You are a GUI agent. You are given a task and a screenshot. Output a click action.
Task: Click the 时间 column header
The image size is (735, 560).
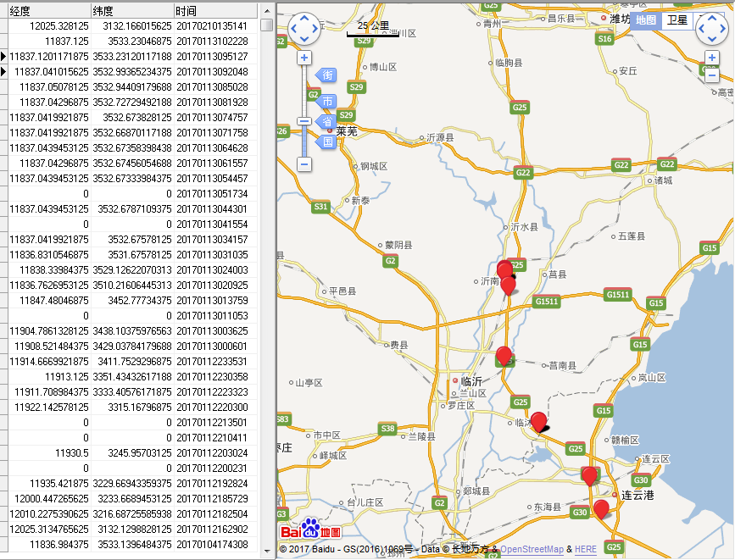(212, 11)
